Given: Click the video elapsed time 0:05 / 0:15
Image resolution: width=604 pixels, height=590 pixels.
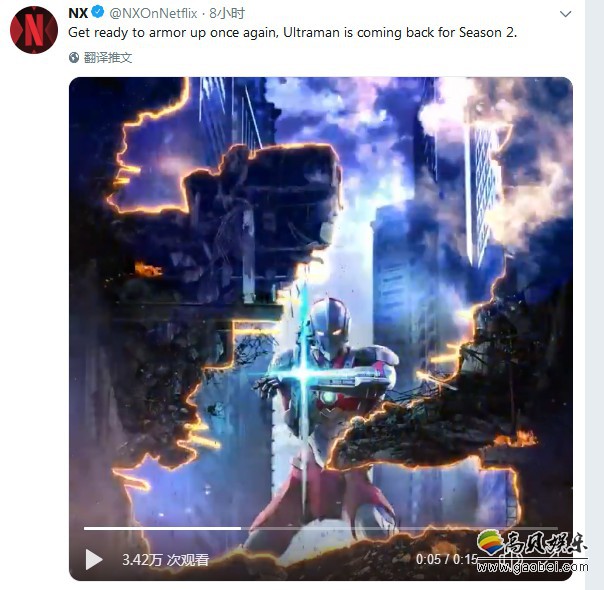Looking at the screenshot, I should [x=447, y=559].
